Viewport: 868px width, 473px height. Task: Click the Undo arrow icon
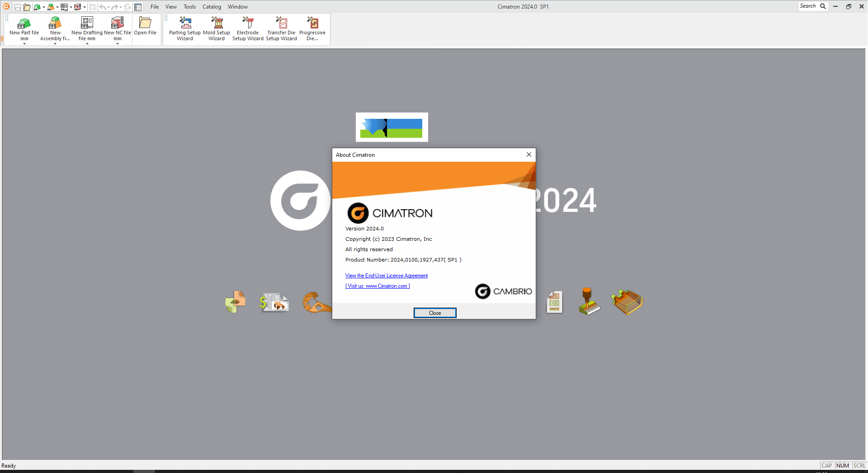103,7
